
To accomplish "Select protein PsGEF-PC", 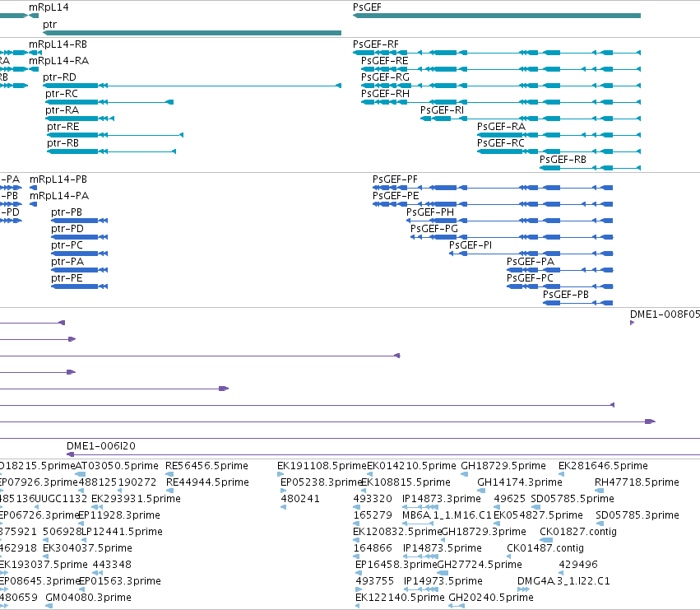I will point(560,286).
